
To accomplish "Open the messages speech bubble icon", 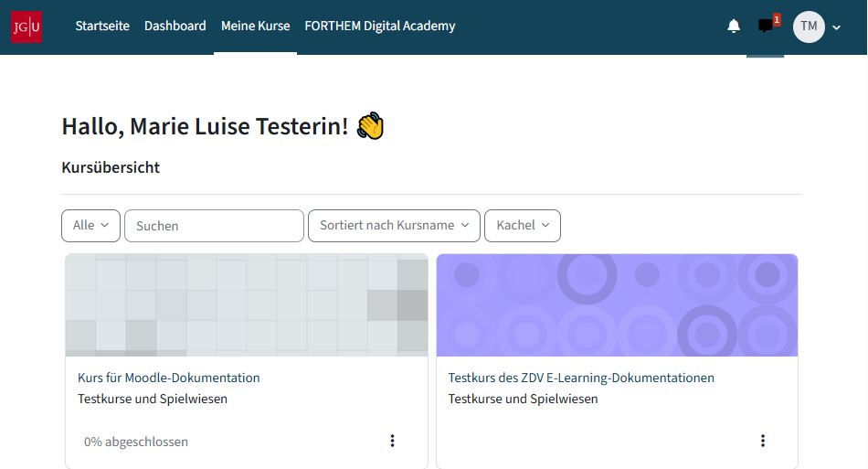I will [x=765, y=26].
